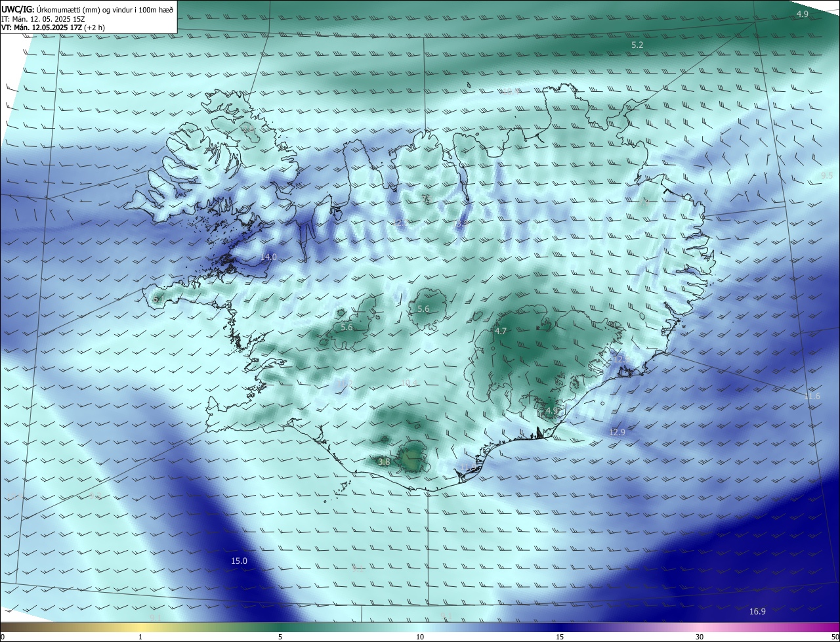Screen dimensions: 840x642
Task: Click the 3.8 value label near the south coast
Action: (x=385, y=462)
